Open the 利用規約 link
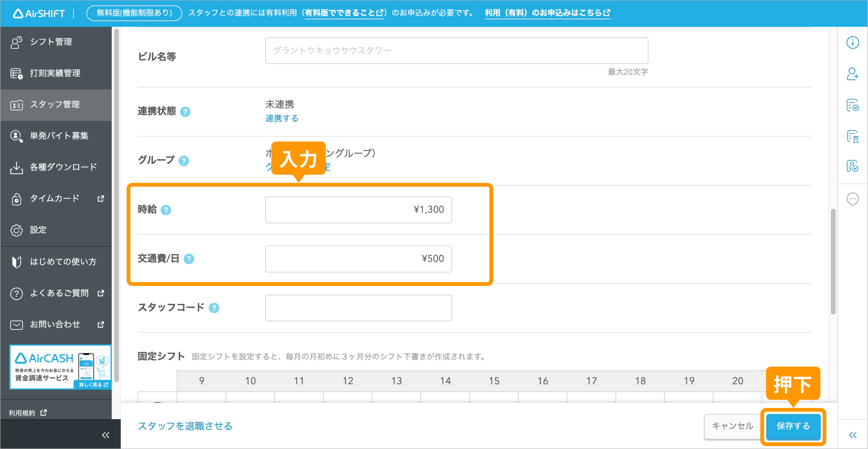 pos(28,413)
